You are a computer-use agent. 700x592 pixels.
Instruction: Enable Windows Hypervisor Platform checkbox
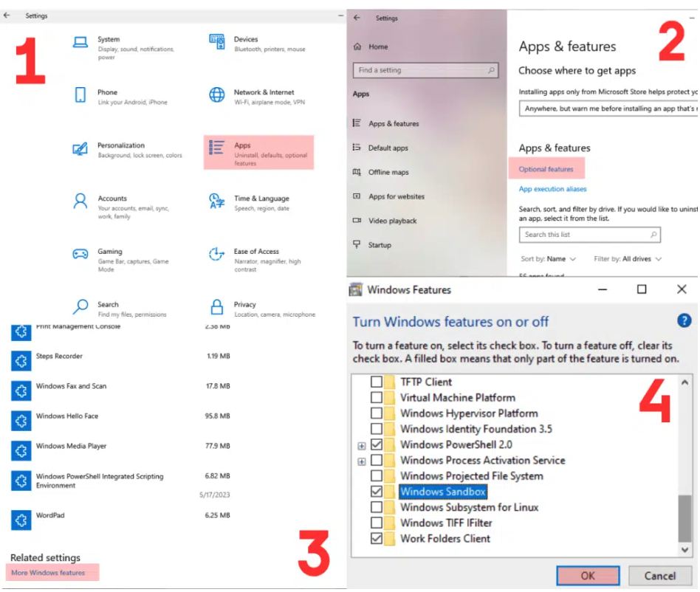(377, 413)
